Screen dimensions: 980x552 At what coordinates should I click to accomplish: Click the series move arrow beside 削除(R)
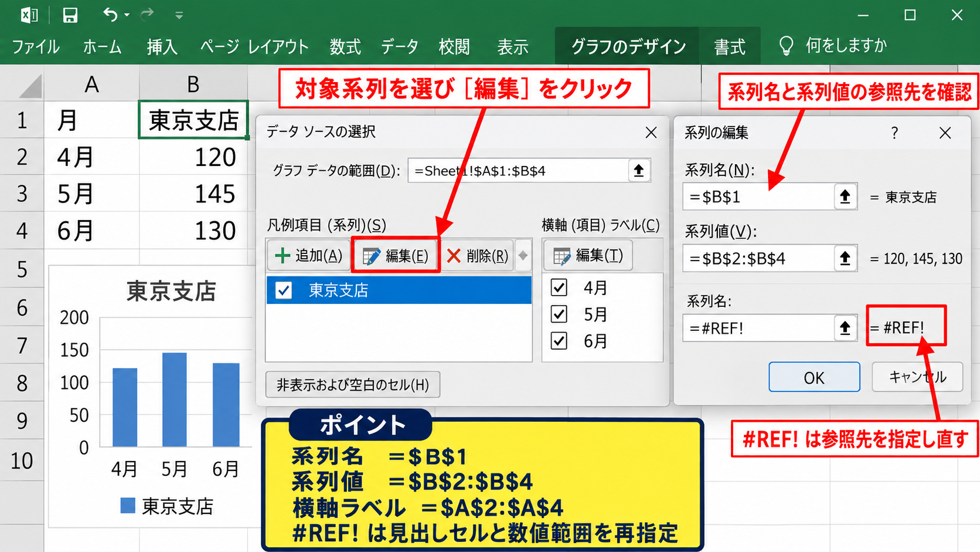point(523,256)
